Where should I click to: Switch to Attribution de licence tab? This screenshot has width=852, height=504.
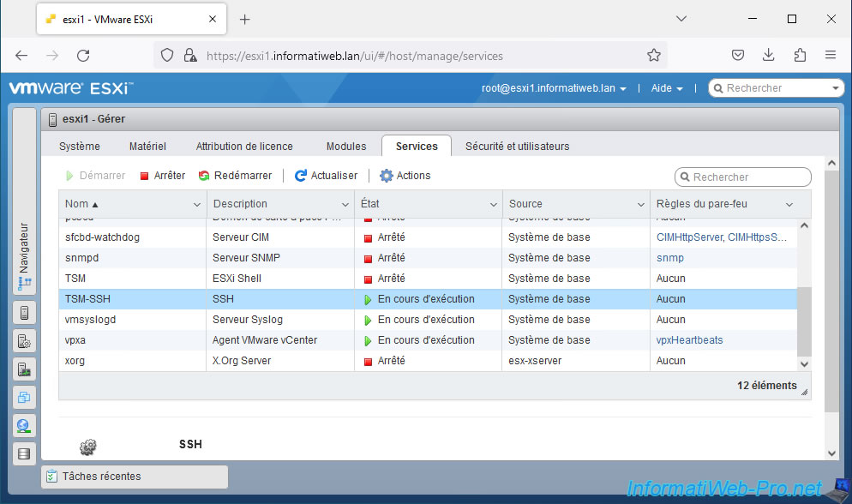244,146
